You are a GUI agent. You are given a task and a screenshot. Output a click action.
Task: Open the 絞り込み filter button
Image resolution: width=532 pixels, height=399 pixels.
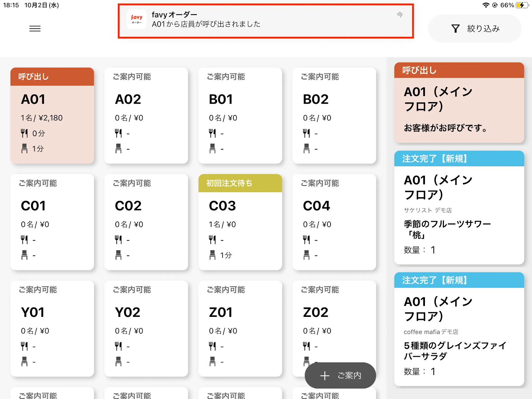pyautogui.click(x=474, y=29)
